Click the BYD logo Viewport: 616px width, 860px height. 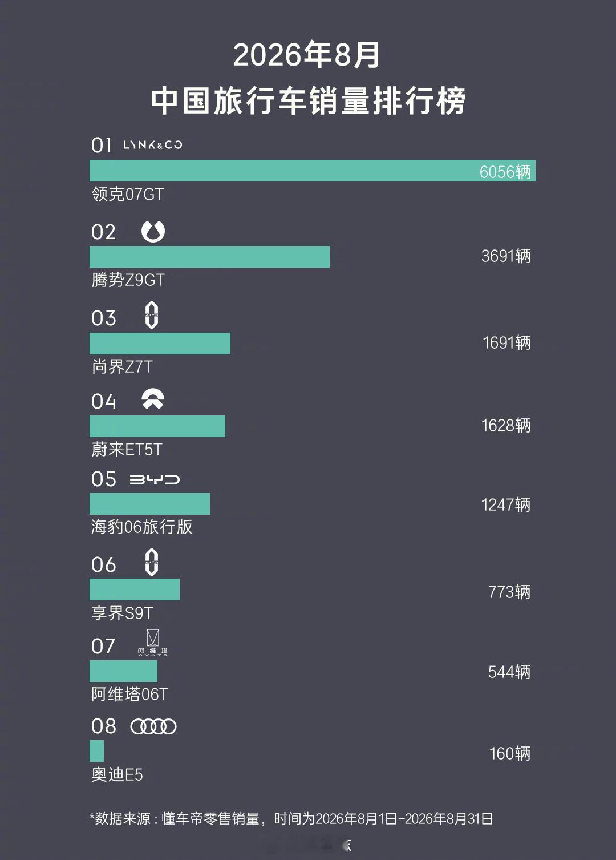coord(155,479)
